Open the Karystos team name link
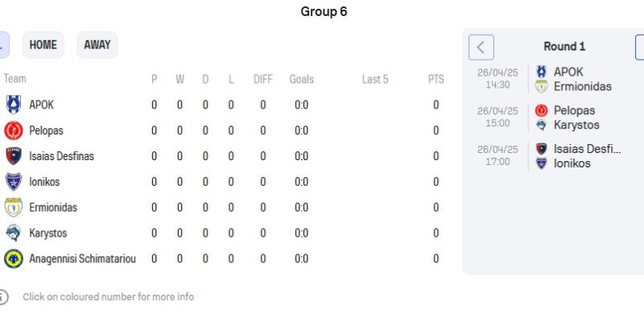 [48, 233]
